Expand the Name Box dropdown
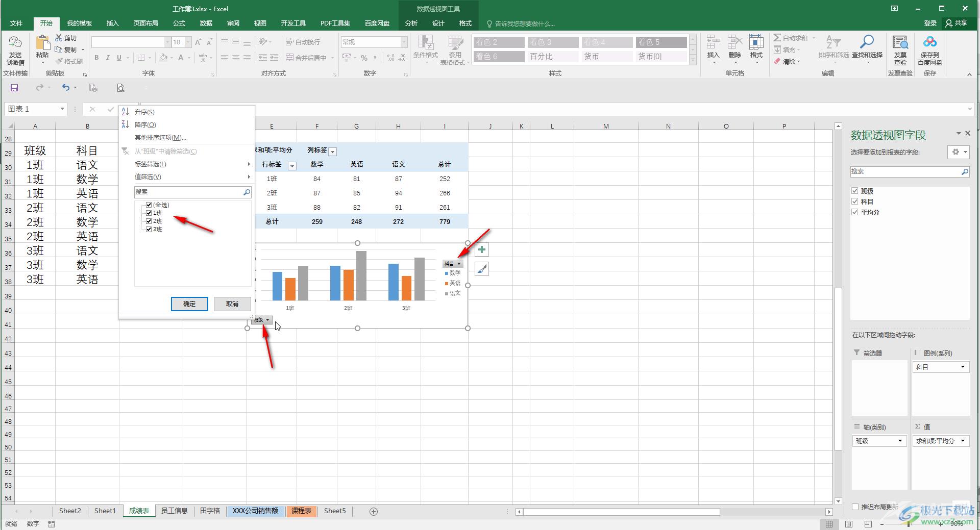The width and height of the screenshot is (980, 530). [x=62, y=109]
